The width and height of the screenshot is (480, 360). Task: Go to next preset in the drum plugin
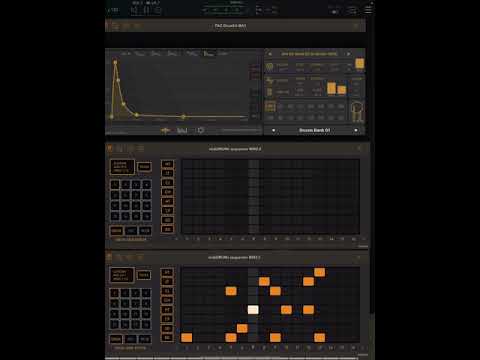click(349, 54)
